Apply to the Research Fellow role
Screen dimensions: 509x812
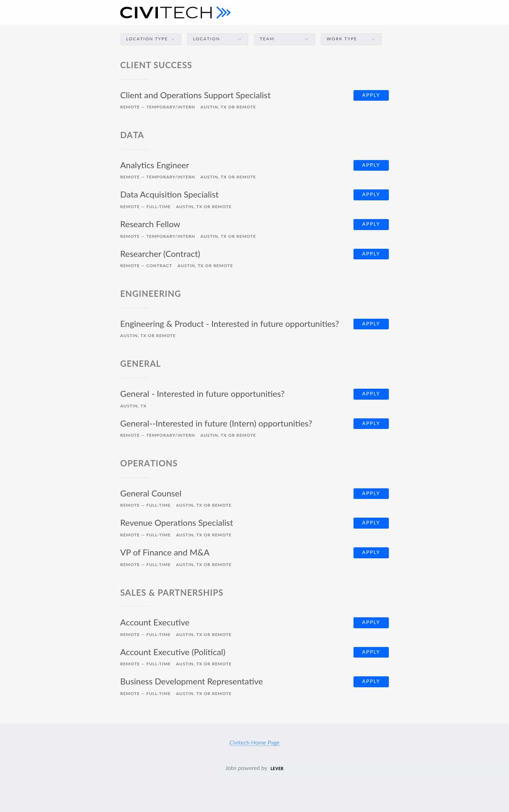pyautogui.click(x=371, y=224)
